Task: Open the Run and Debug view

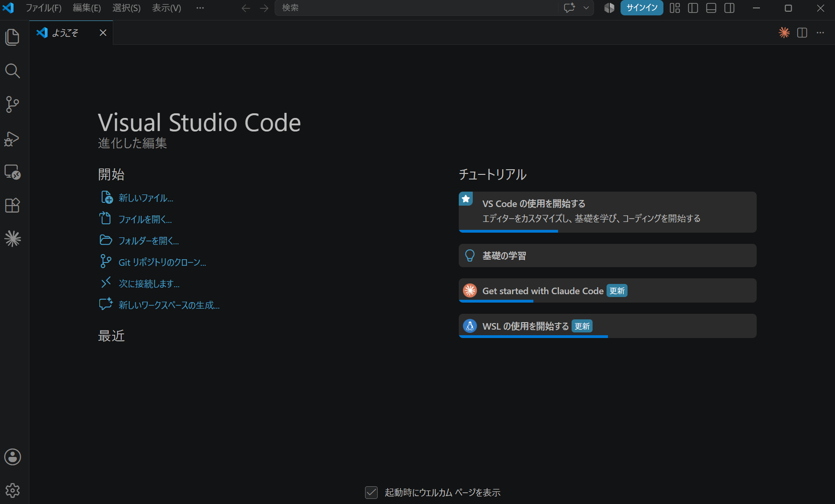Action: [x=13, y=138]
